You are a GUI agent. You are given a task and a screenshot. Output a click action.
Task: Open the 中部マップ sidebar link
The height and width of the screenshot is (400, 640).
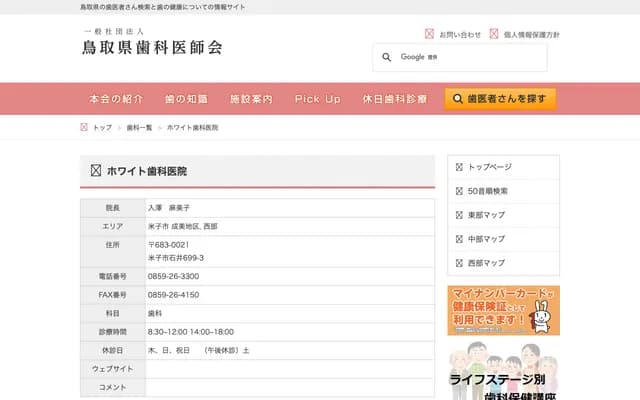[489, 239]
